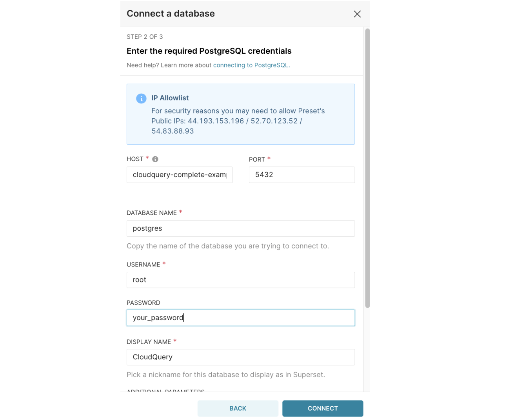Screen dimensions: 512x420
Task: Click the IP Allowlist heading
Action: coord(170,98)
